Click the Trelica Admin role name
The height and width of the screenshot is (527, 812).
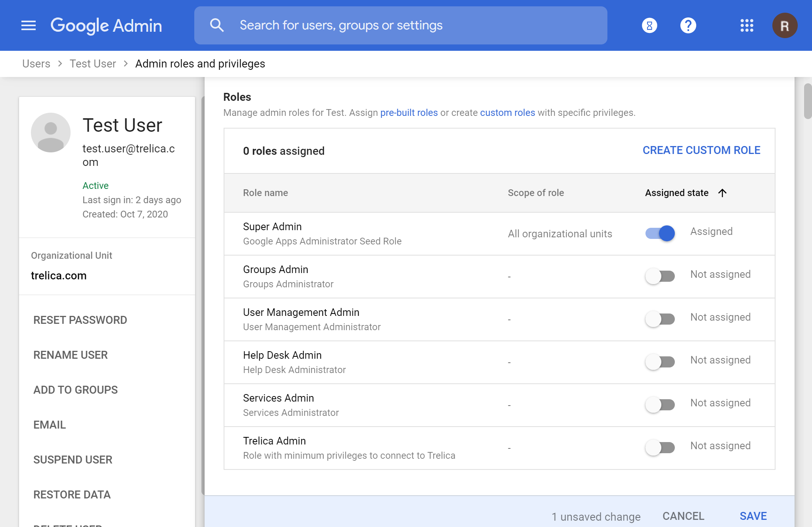pyautogui.click(x=274, y=441)
